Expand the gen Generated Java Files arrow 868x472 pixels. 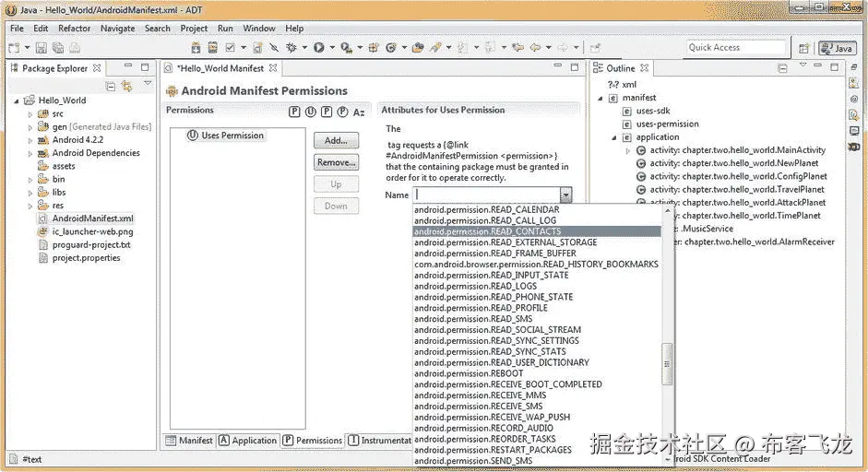(30, 127)
